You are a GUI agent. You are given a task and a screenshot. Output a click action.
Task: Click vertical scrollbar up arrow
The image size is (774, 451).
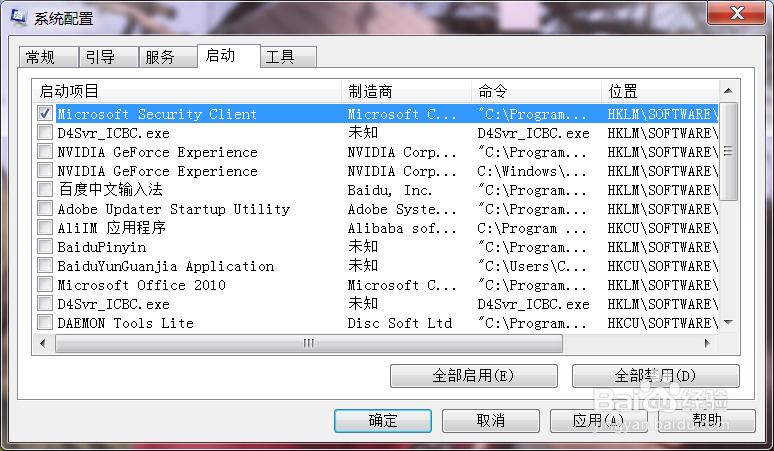728,91
